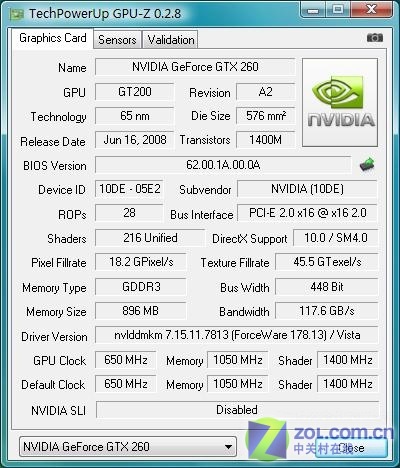The height and width of the screenshot is (468, 400).
Task: Click Texture Fillrate field 45.5 GTexel/s
Action: point(327,262)
